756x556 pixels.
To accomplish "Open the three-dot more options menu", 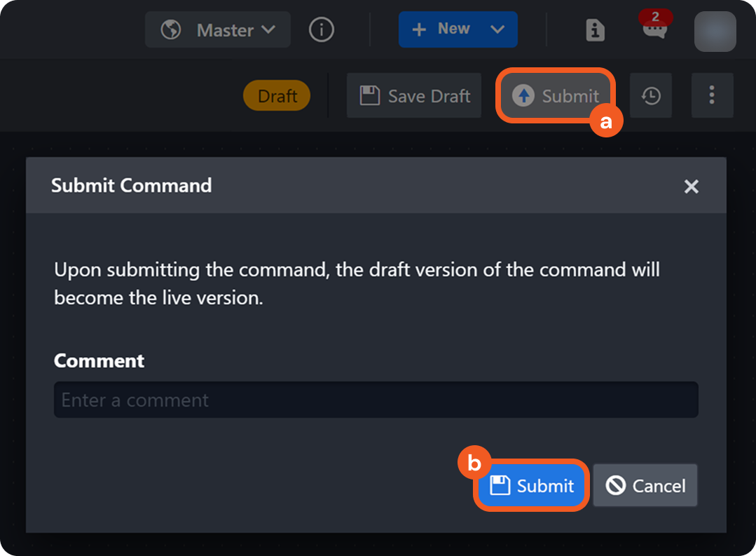I will click(712, 95).
